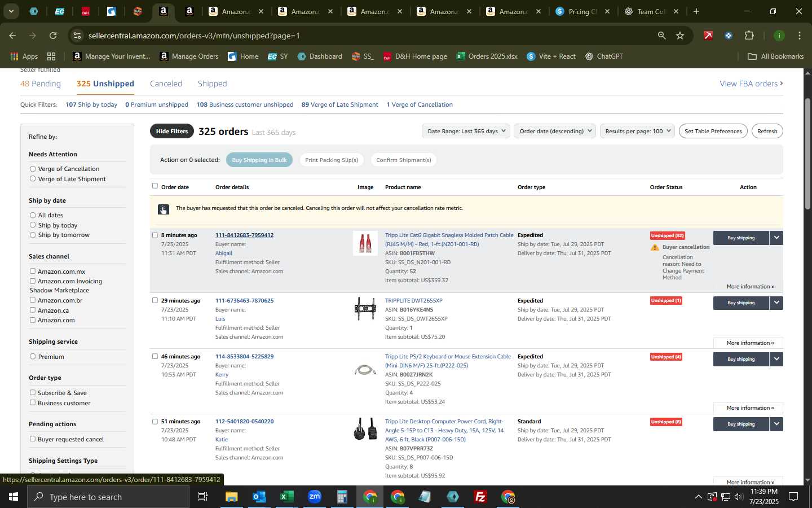Open Chrome three-dot menu

[799, 36]
